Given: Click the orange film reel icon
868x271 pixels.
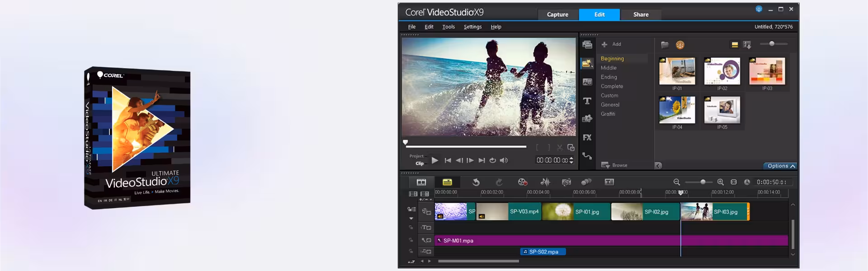Looking at the screenshot, I should 680,44.
